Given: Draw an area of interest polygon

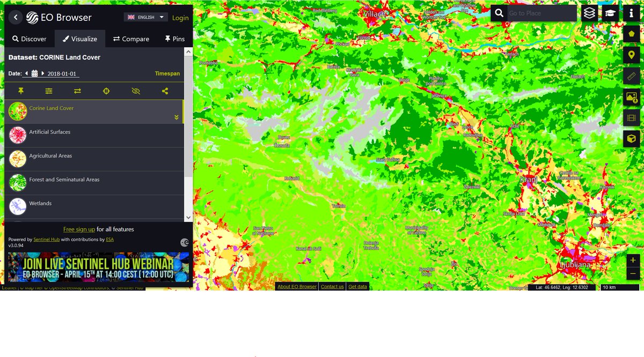Looking at the screenshot, I should click(x=632, y=34).
